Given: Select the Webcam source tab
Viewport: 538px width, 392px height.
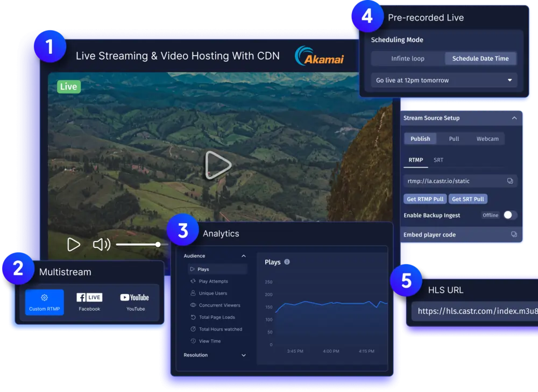Looking at the screenshot, I should pyautogui.click(x=487, y=138).
